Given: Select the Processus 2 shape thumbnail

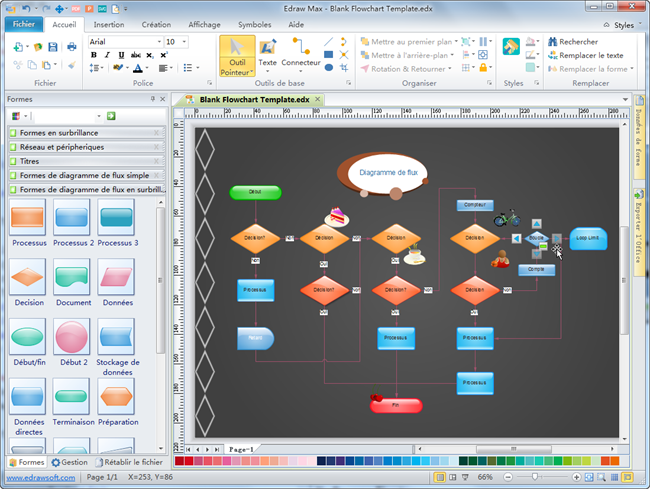Looking at the screenshot, I should [x=72, y=215].
